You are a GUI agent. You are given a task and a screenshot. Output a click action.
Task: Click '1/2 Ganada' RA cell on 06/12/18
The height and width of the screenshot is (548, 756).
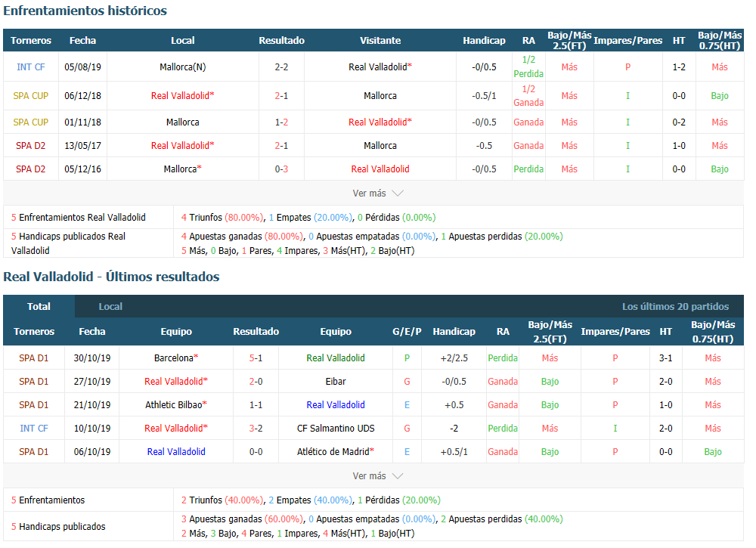click(x=528, y=95)
